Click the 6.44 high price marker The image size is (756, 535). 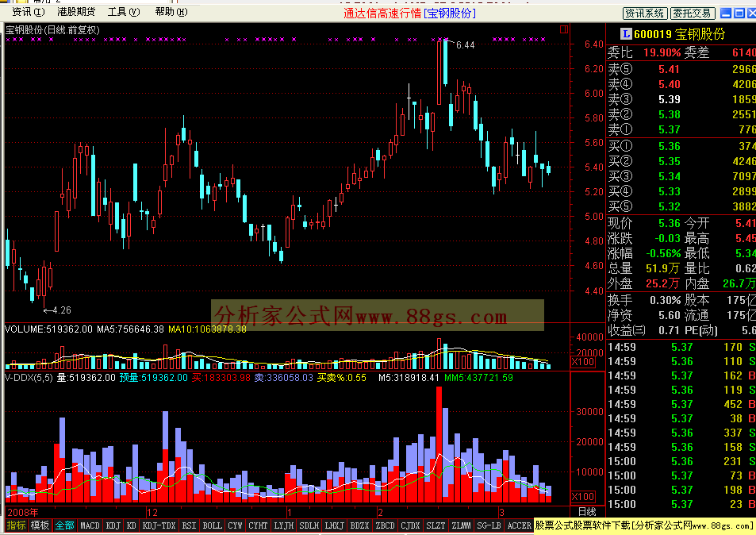[x=466, y=45]
